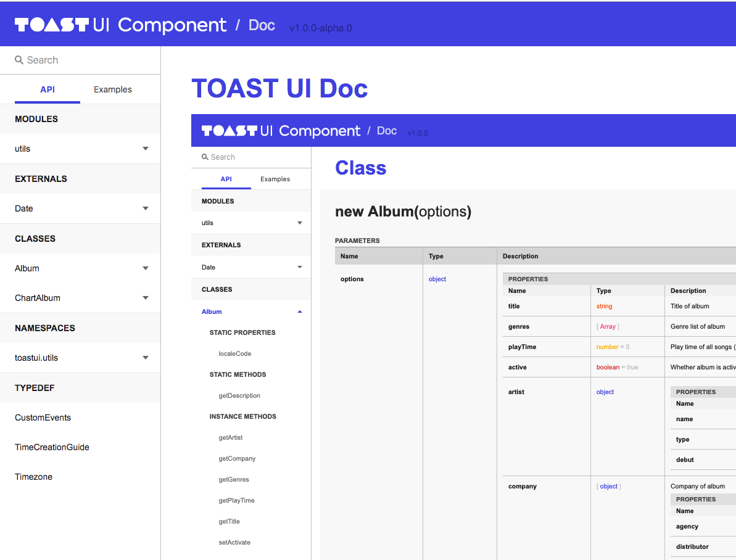Expand the utils arrow in the embedded sidebar
Image resolution: width=736 pixels, height=560 pixels.
click(x=300, y=223)
